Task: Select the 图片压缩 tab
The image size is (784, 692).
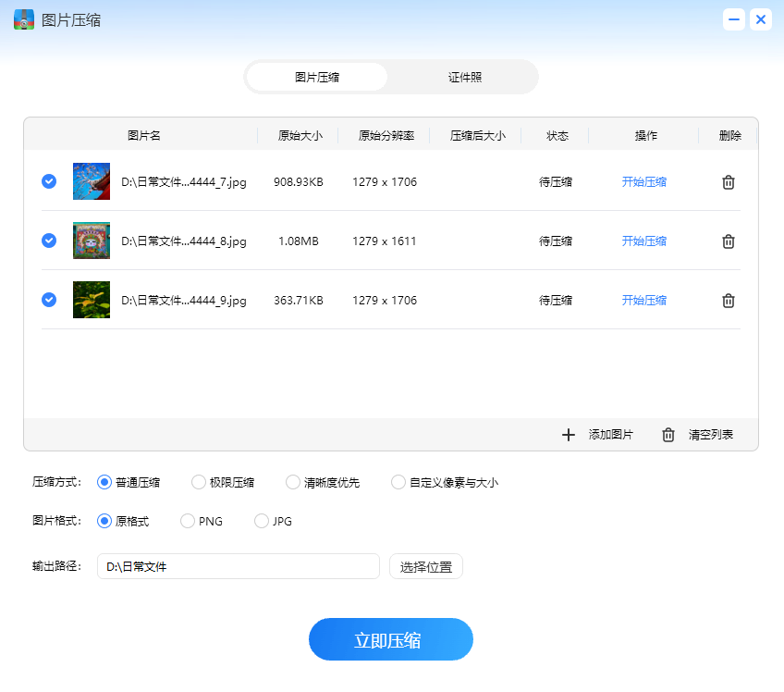Action: [316, 77]
